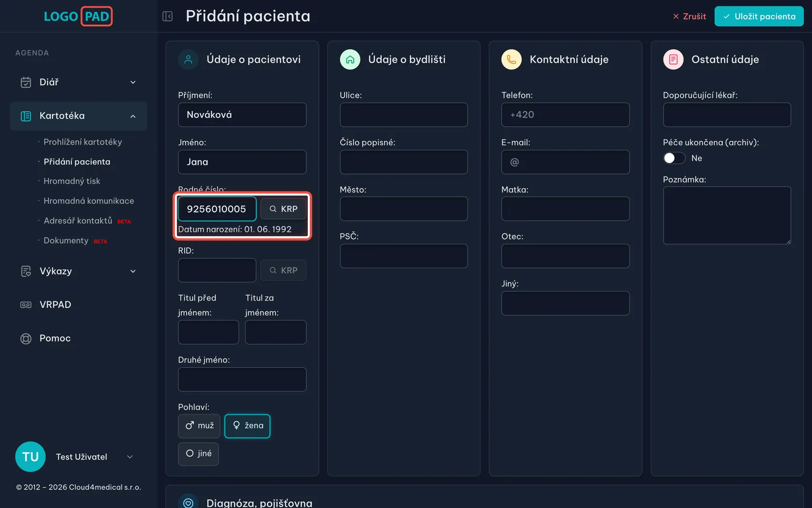The width and height of the screenshot is (812, 508).
Task: Click the Kontaktní údaje phone icon
Action: 511,60
